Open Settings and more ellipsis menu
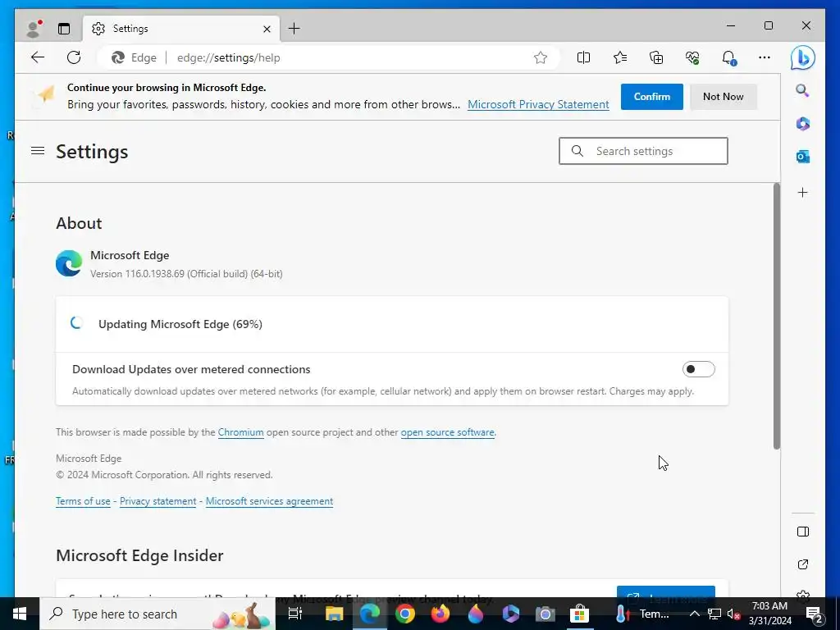The height and width of the screenshot is (630, 840). click(x=765, y=57)
